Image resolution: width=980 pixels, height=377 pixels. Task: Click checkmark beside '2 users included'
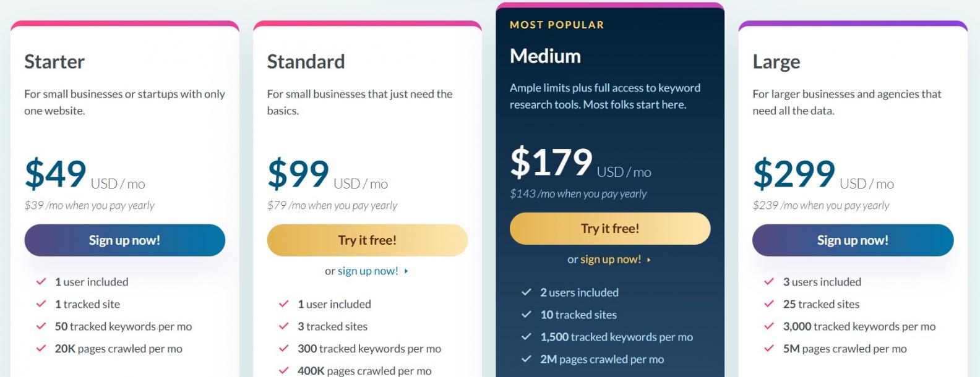(527, 292)
